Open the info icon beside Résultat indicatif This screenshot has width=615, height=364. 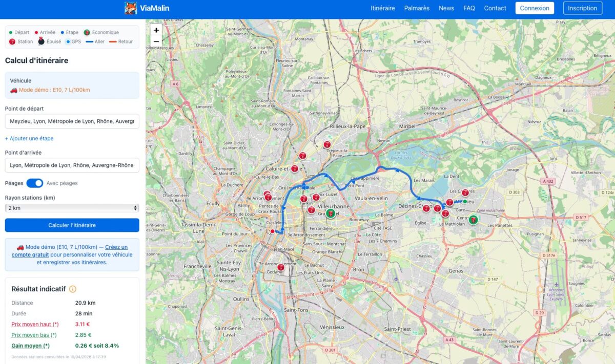[x=73, y=289]
